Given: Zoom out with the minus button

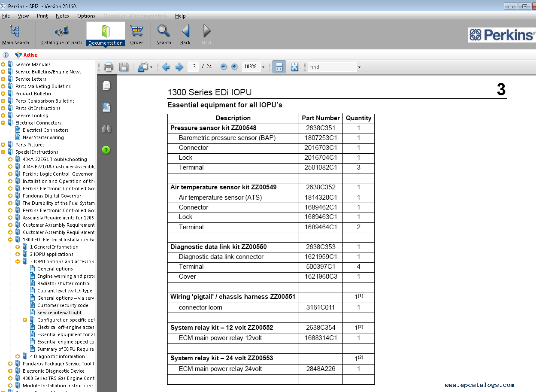Looking at the screenshot, I should pos(224,67).
